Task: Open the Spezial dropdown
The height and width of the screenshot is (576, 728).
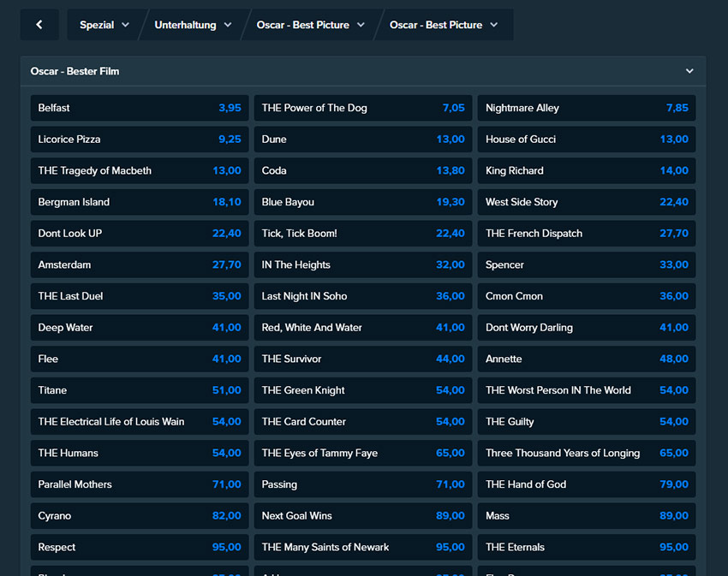Action: (104, 25)
